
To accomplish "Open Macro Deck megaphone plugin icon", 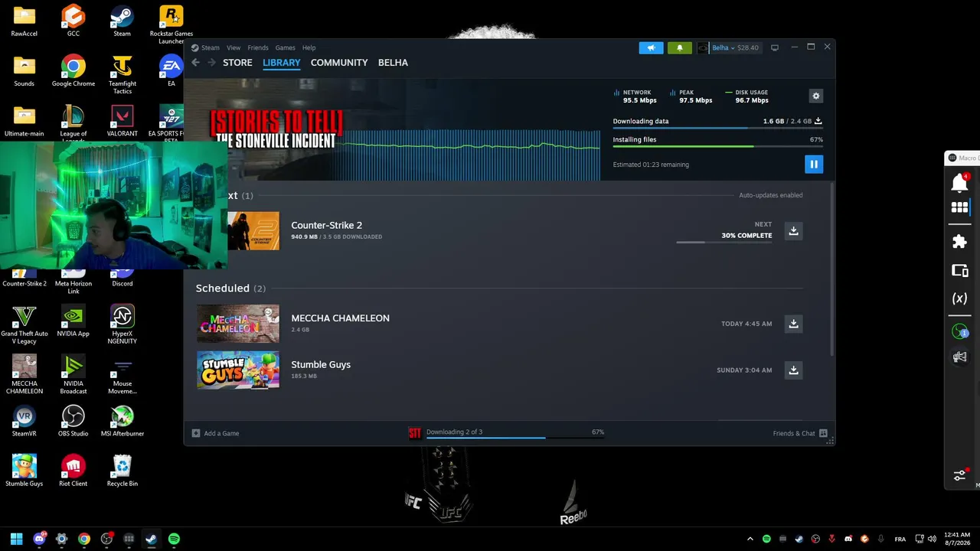I will 959,357.
